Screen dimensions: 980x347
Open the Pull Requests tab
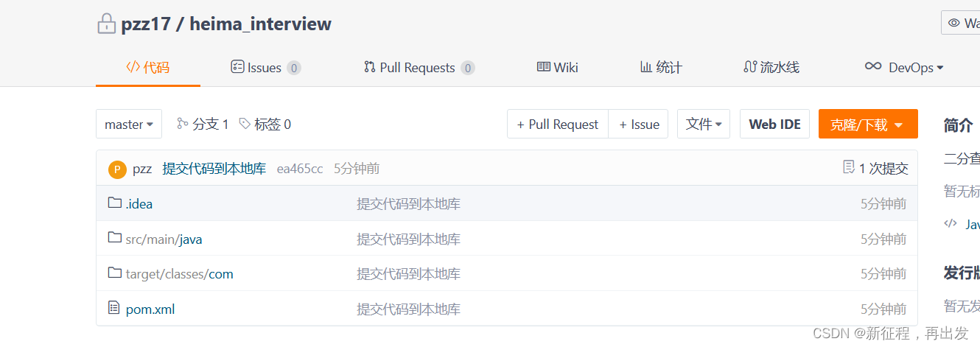pyautogui.click(x=419, y=67)
